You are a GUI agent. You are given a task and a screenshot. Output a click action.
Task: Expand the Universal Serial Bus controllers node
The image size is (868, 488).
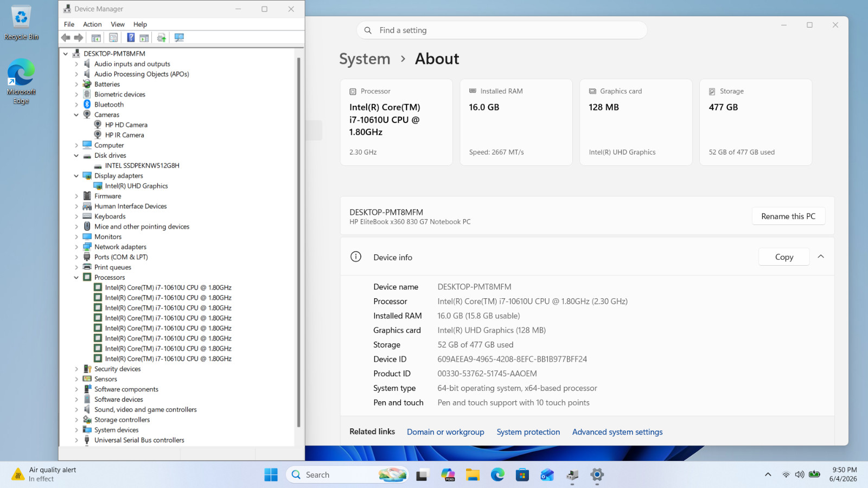coord(76,440)
